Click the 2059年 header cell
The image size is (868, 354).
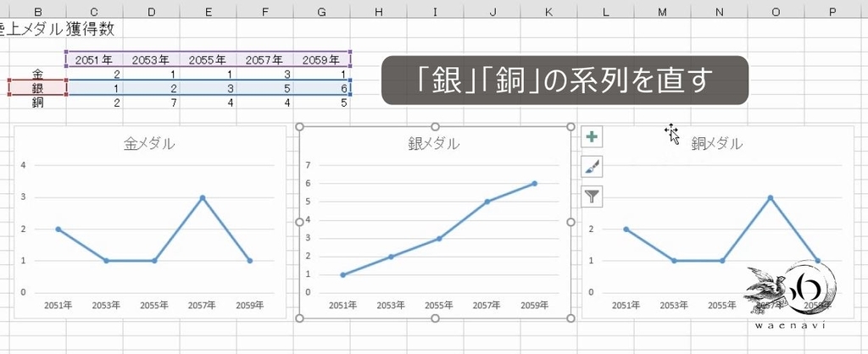(321, 60)
